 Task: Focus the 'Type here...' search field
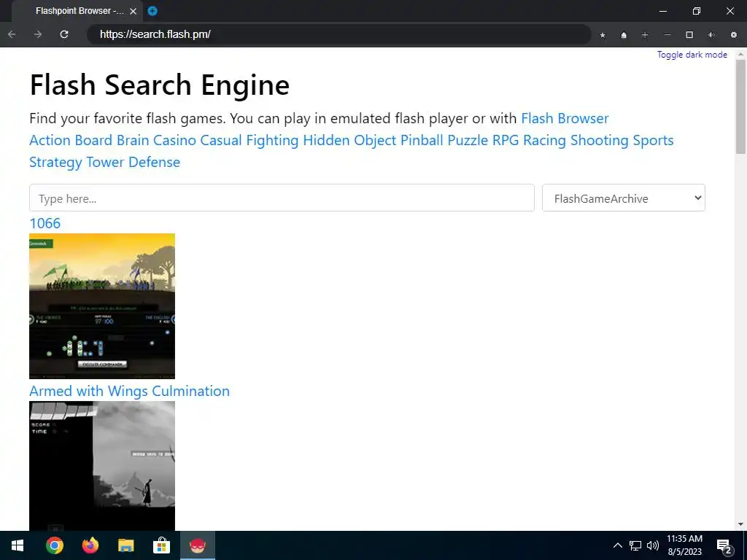(x=282, y=198)
